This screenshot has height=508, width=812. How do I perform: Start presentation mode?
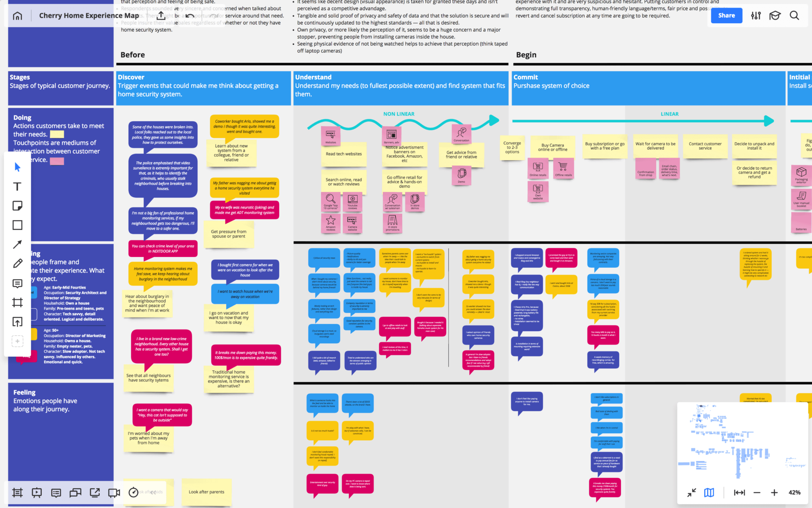click(37, 493)
